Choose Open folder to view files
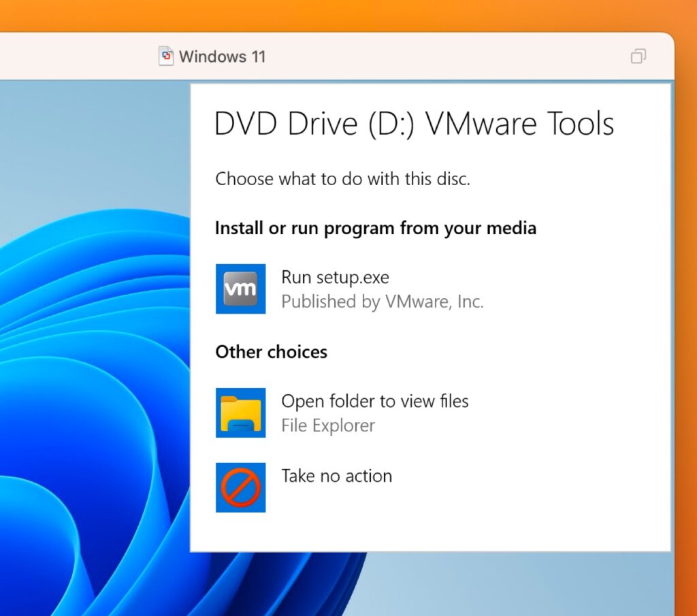The height and width of the screenshot is (616, 697). [375, 402]
